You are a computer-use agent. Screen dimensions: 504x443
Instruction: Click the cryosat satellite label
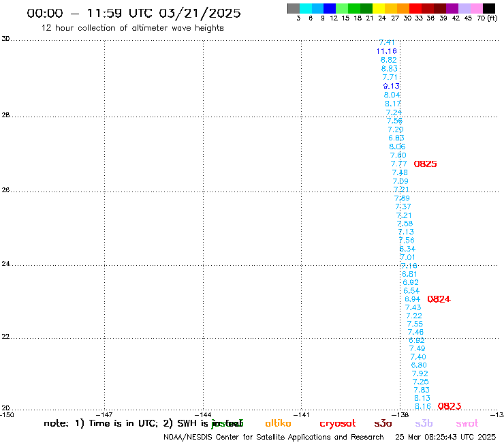coord(338,424)
